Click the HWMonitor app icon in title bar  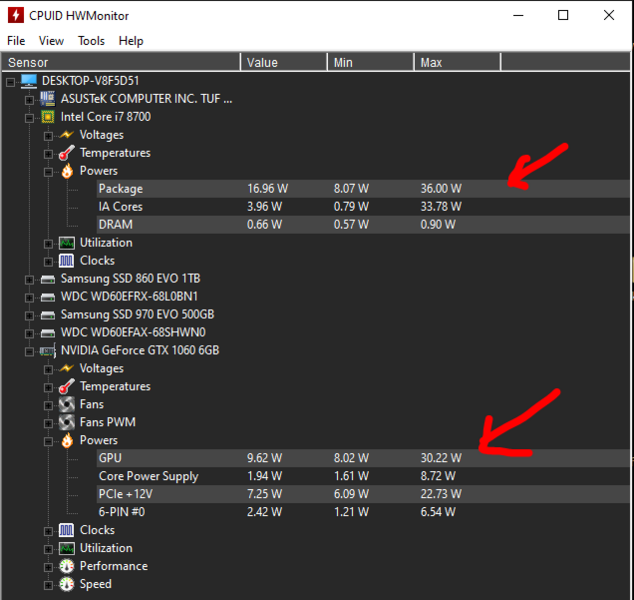(16, 15)
